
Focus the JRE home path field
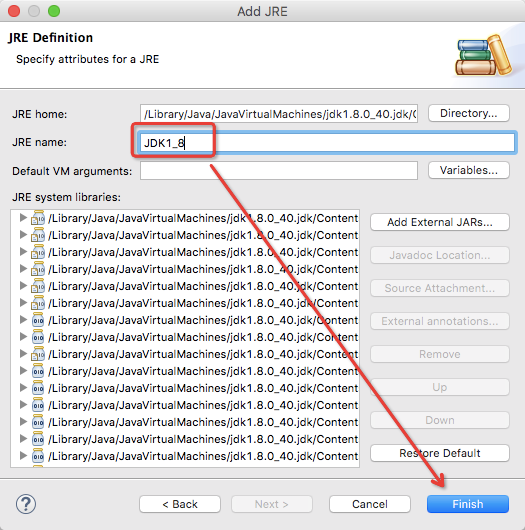point(279,114)
